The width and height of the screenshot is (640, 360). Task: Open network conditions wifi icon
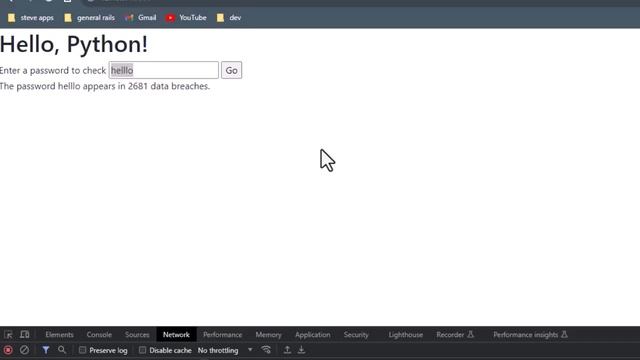(x=266, y=350)
